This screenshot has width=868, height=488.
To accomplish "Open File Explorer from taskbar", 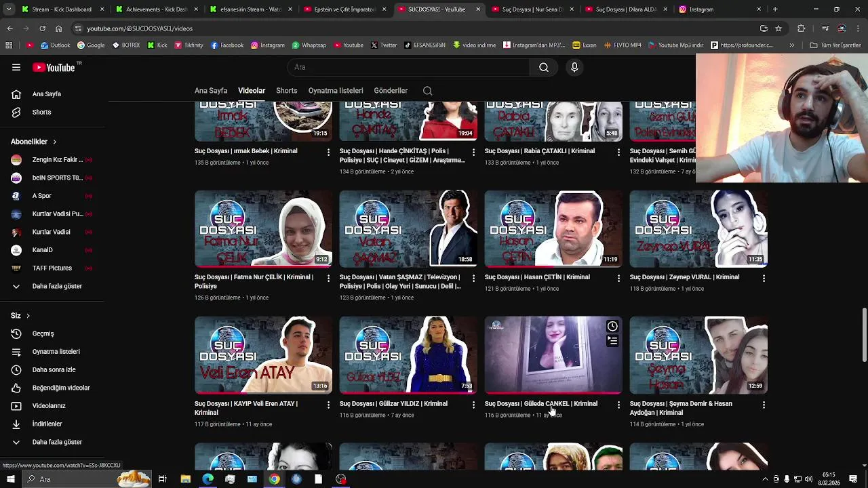I will tap(185, 479).
